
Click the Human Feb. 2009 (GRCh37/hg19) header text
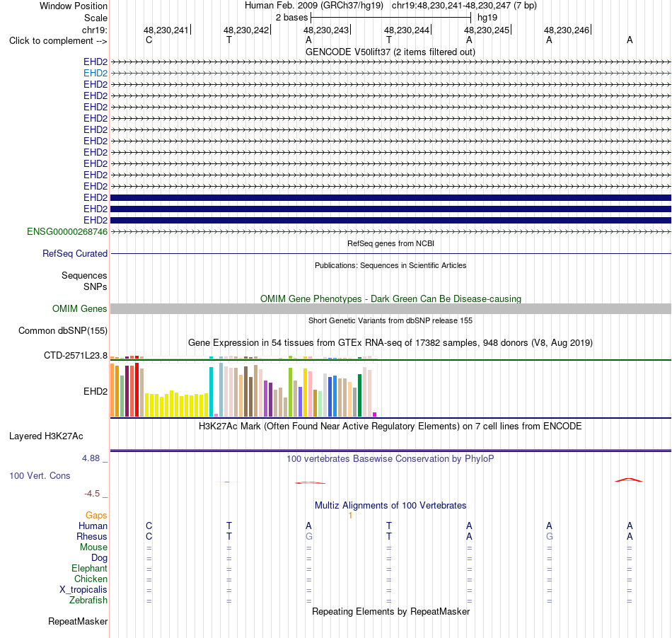(x=313, y=6)
